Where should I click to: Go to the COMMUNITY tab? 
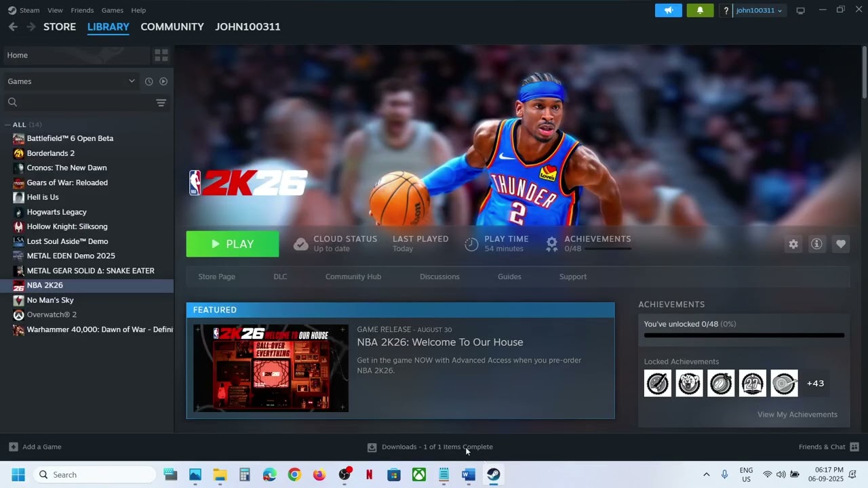click(x=172, y=26)
